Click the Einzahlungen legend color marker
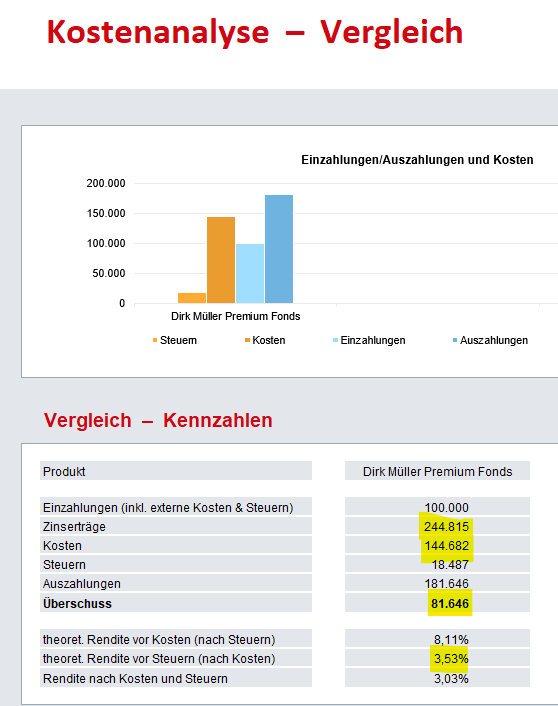The image size is (558, 706). point(335,340)
